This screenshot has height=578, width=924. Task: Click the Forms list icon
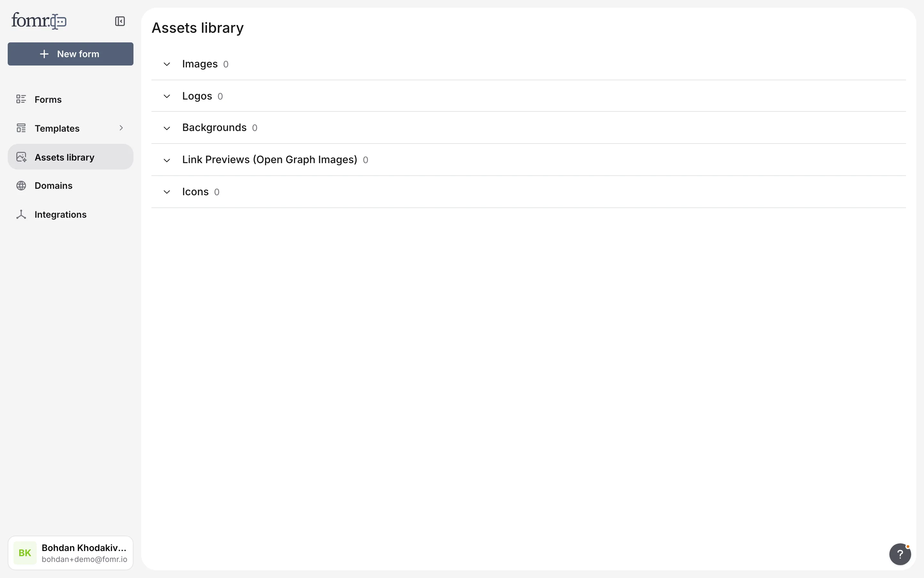coord(21,100)
